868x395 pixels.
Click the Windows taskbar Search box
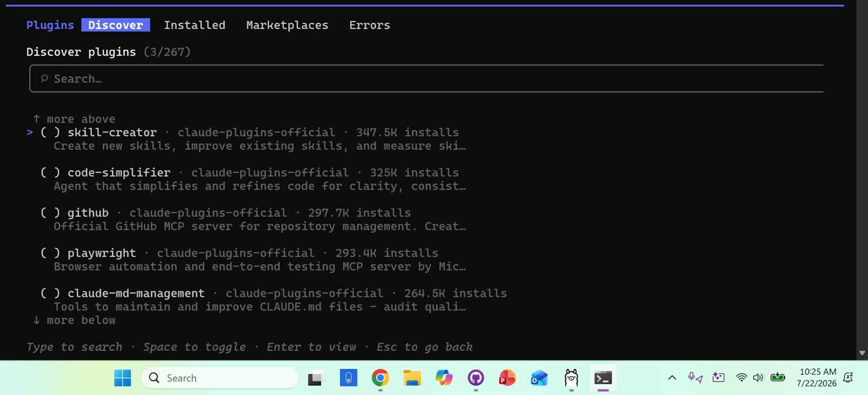(220, 378)
